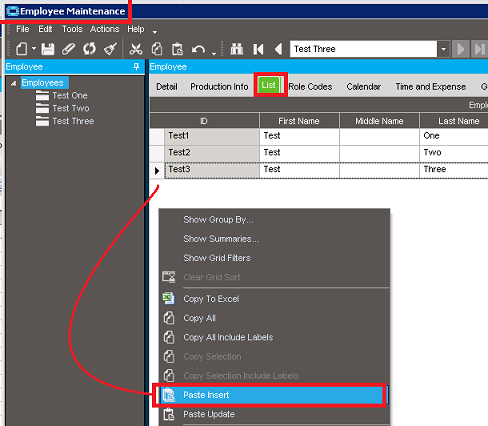This screenshot has height=426, width=488.
Task: Select Test Two in the employee tree
Action: [x=71, y=108]
